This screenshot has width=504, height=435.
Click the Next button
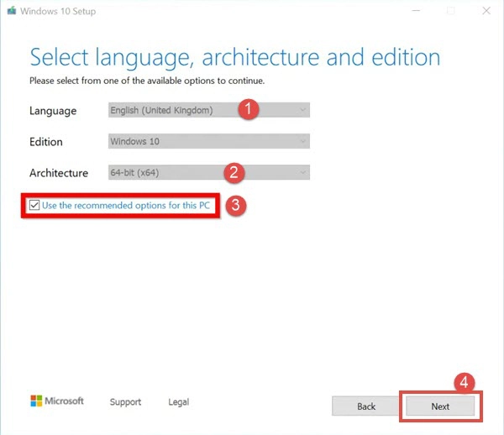[440, 406]
